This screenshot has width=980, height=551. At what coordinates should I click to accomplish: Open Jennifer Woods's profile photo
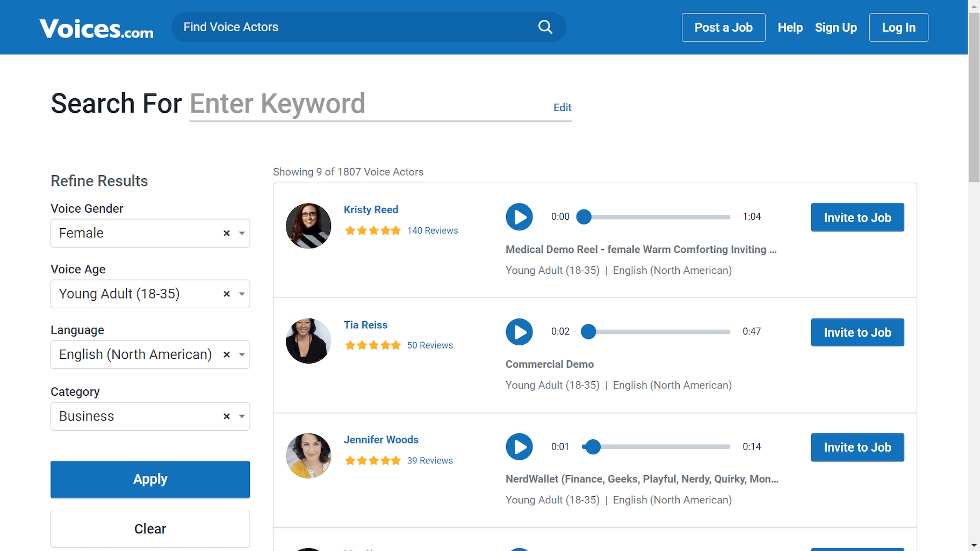(x=308, y=456)
